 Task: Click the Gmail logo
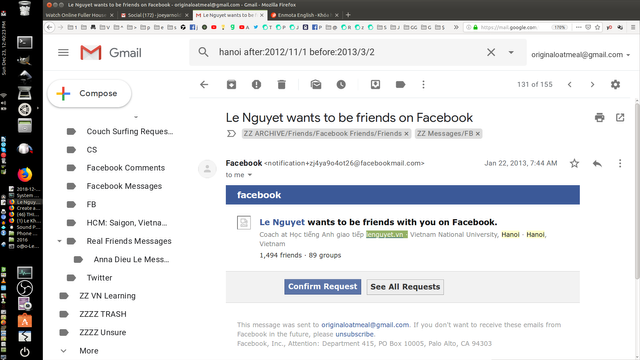coord(111,53)
